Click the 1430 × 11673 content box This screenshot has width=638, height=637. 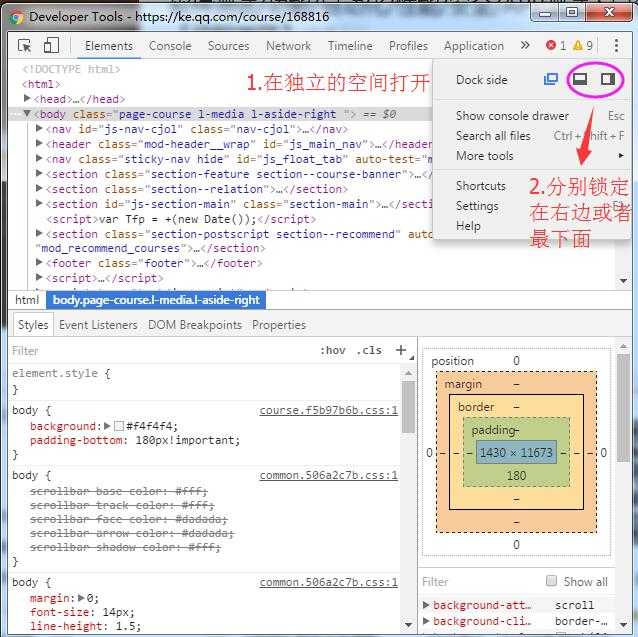pyautogui.click(x=516, y=452)
